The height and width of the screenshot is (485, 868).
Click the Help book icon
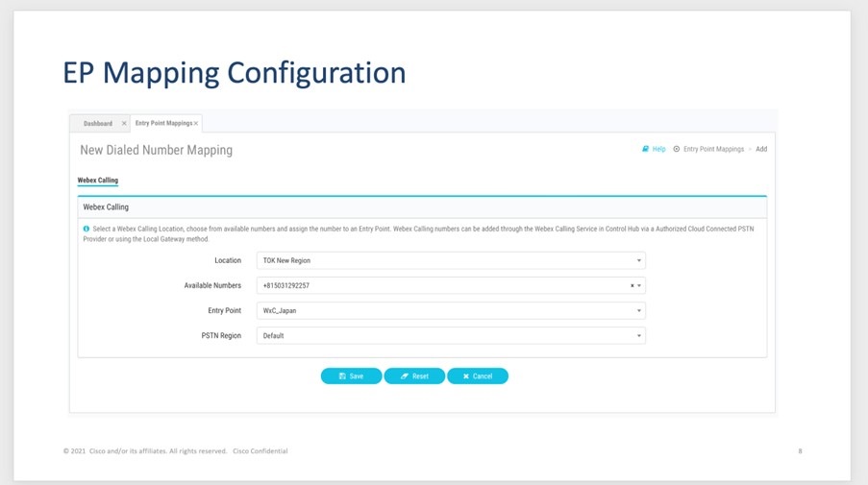tap(646, 150)
